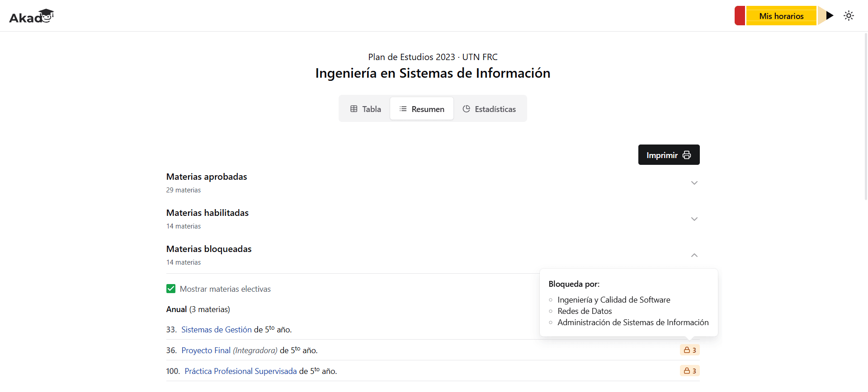Switch to the Estadísticas tab

coord(489,109)
